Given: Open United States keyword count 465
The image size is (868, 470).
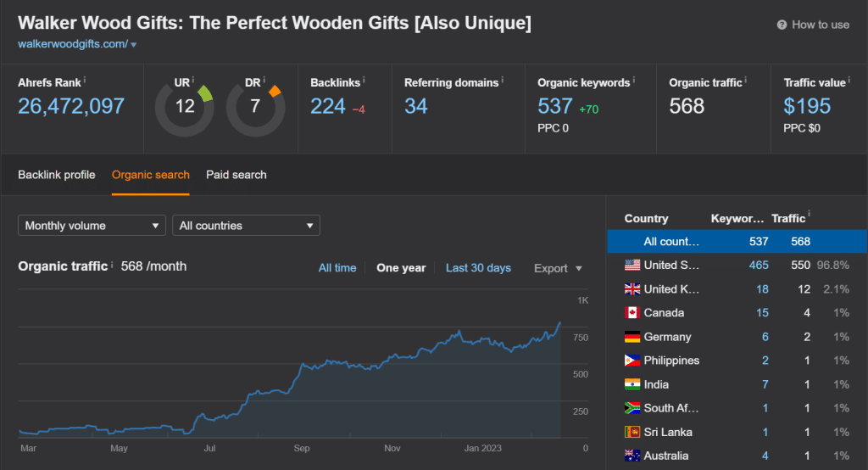Looking at the screenshot, I should click(759, 265).
